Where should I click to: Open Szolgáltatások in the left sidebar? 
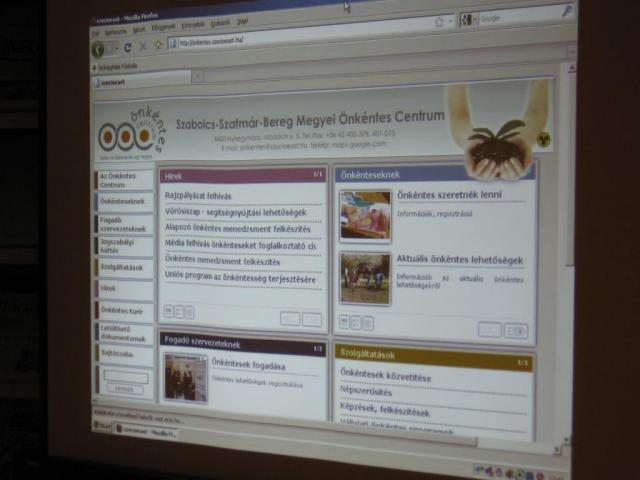tap(124, 268)
